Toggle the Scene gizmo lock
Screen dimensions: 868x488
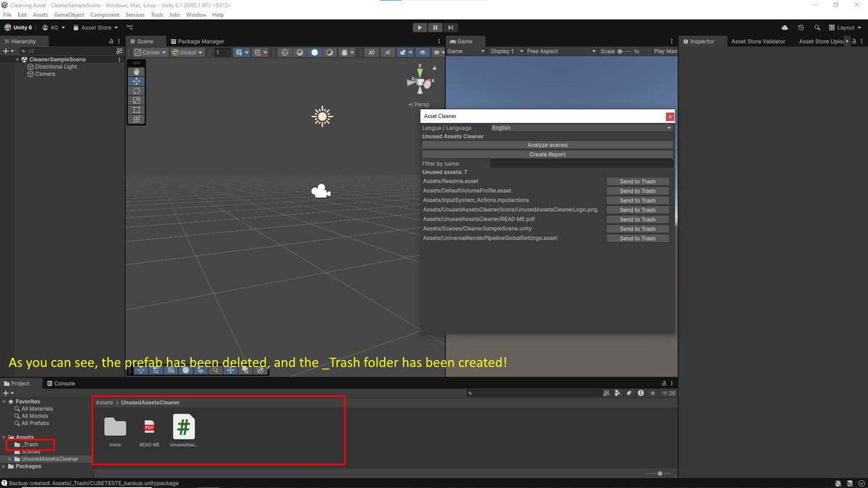pyautogui.click(x=434, y=67)
